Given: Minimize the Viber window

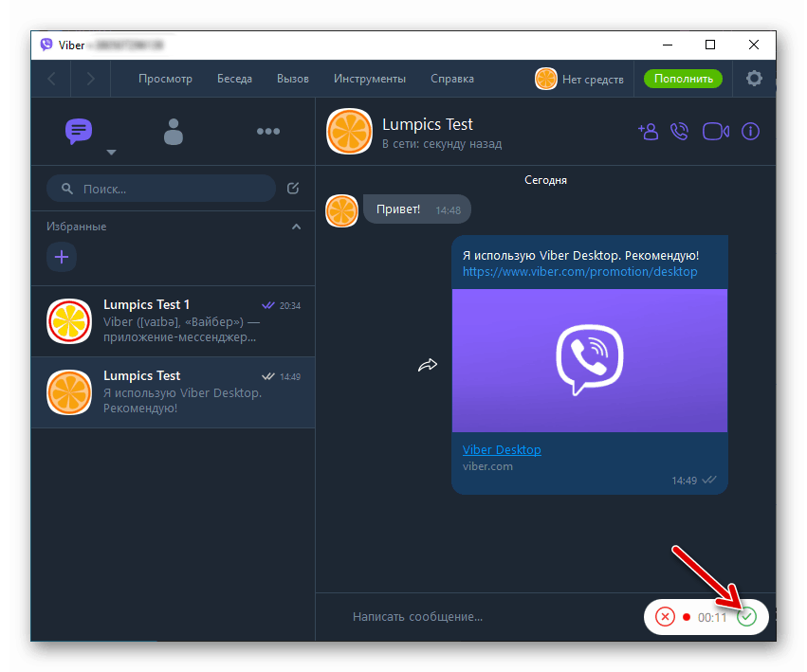Looking at the screenshot, I should coord(668,45).
